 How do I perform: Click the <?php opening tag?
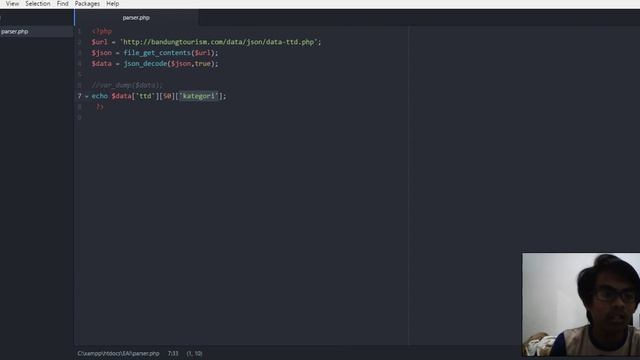pyautogui.click(x=102, y=31)
